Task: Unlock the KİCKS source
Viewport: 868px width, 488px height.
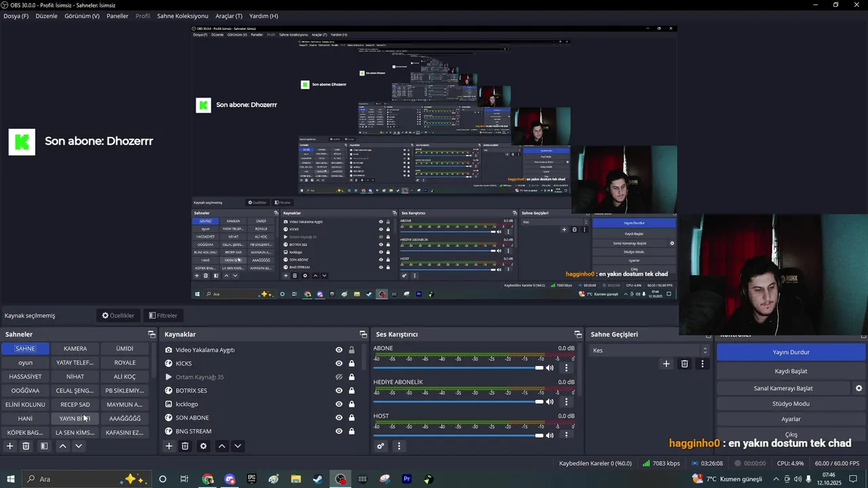Action: [x=351, y=363]
